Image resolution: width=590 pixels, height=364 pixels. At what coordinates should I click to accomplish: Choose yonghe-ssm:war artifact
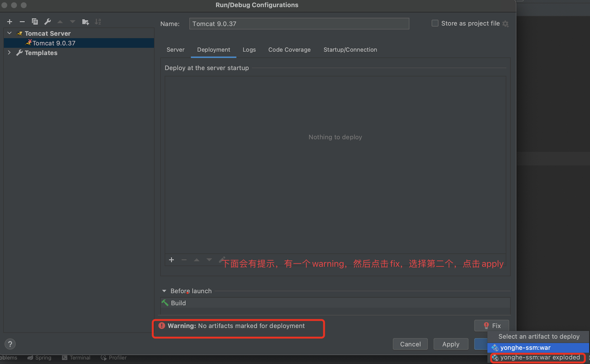click(538, 348)
